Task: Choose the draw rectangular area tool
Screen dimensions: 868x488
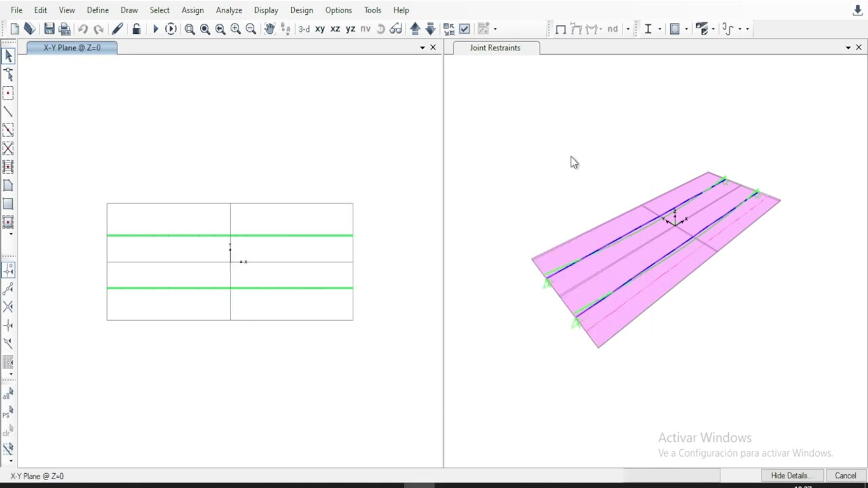Action: pos(8,203)
